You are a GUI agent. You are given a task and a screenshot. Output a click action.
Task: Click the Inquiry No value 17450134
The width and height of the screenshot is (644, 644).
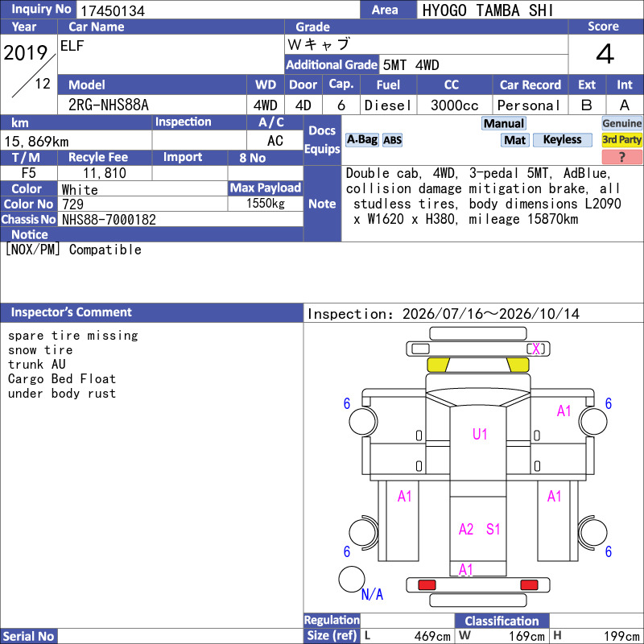tap(113, 11)
